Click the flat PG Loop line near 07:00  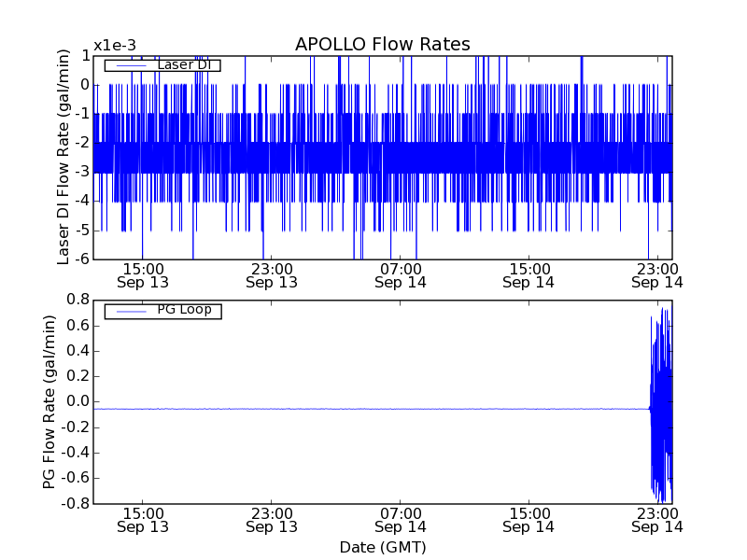(401, 409)
